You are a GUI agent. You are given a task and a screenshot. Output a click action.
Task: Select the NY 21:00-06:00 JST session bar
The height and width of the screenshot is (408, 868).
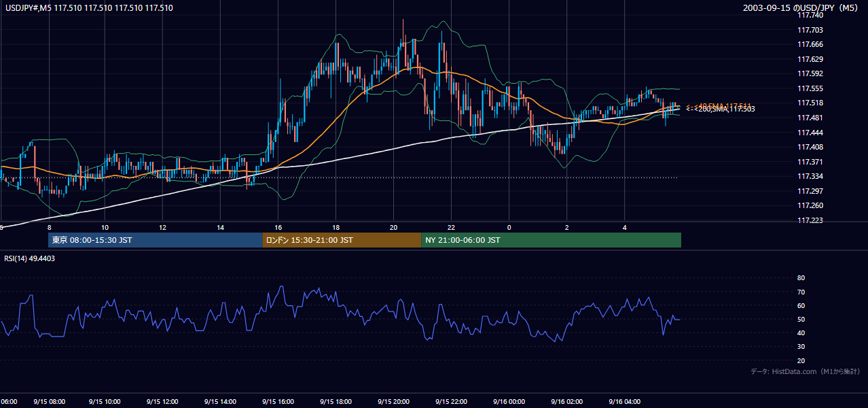(x=551, y=240)
